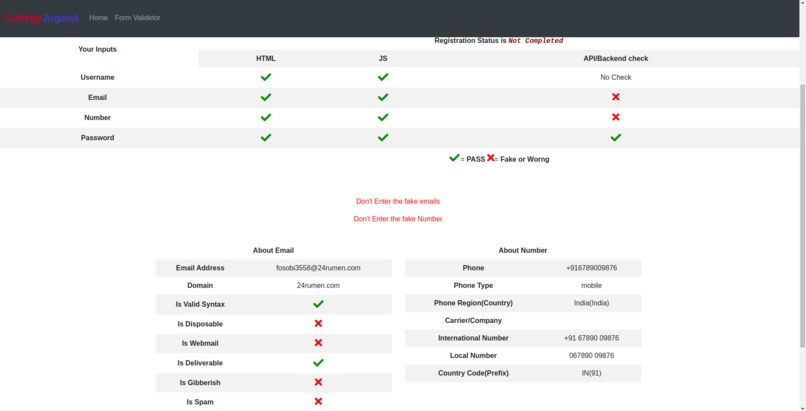Click the Is Valid Syntax label
This screenshot has height=411, width=806.
click(x=200, y=305)
